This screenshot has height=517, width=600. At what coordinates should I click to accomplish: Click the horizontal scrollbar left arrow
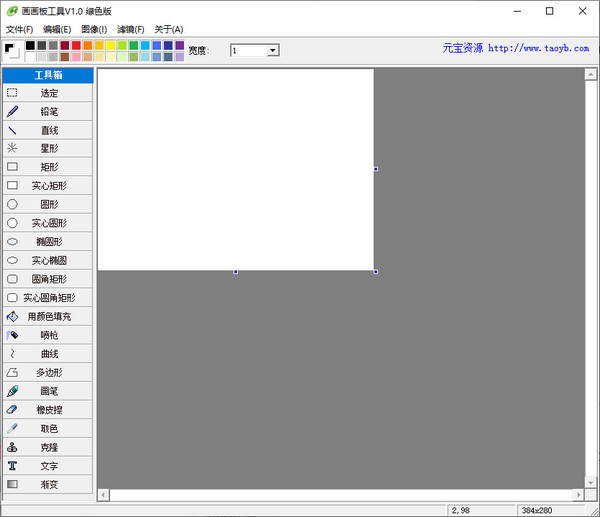(x=103, y=495)
